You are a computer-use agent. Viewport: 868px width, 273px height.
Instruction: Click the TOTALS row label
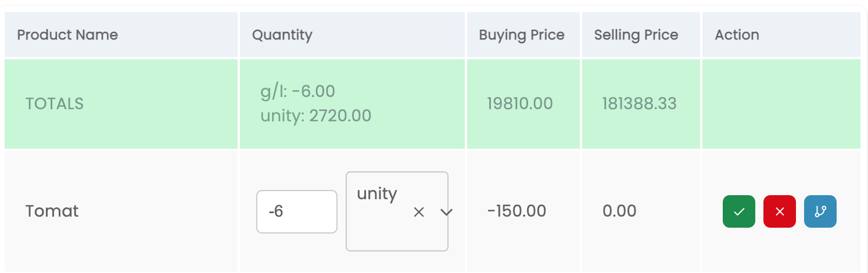point(55,104)
